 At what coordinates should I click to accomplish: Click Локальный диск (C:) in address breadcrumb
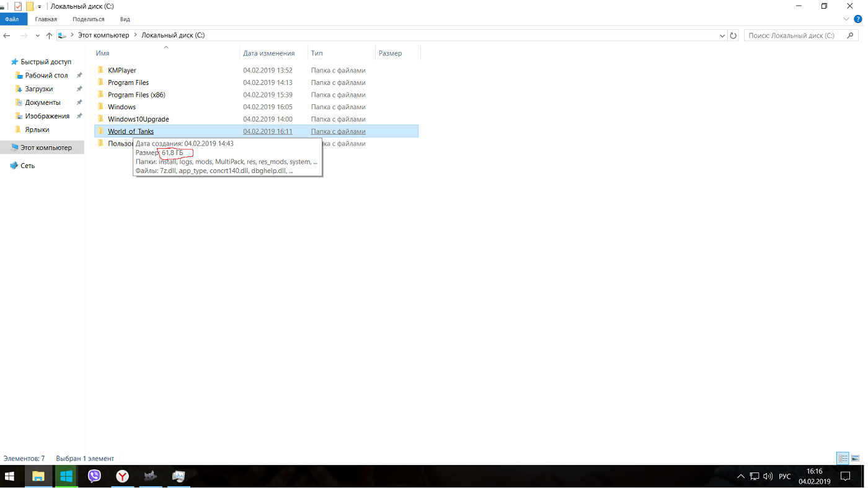(x=173, y=35)
